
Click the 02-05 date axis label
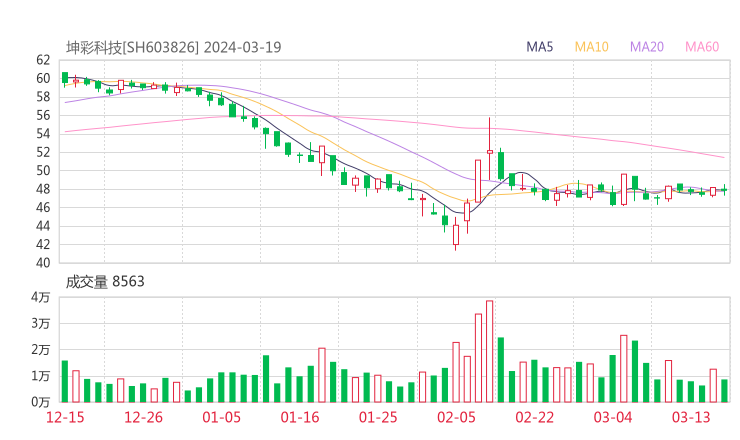[x=456, y=417]
